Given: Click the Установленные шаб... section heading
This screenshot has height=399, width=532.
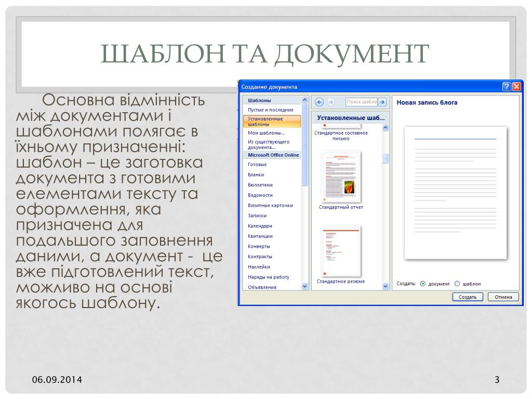Looking at the screenshot, I should tap(351, 118).
